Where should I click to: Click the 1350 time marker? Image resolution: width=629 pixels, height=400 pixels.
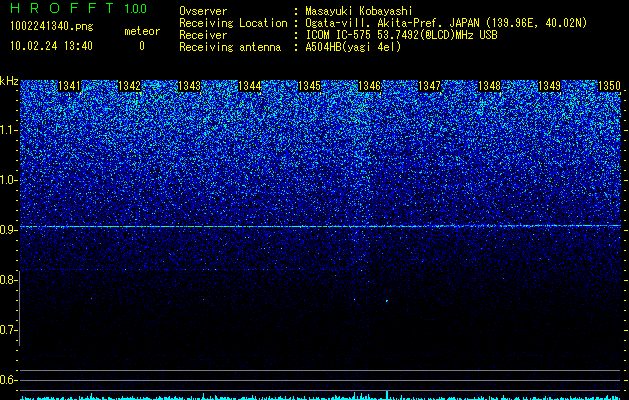[609, 86]
